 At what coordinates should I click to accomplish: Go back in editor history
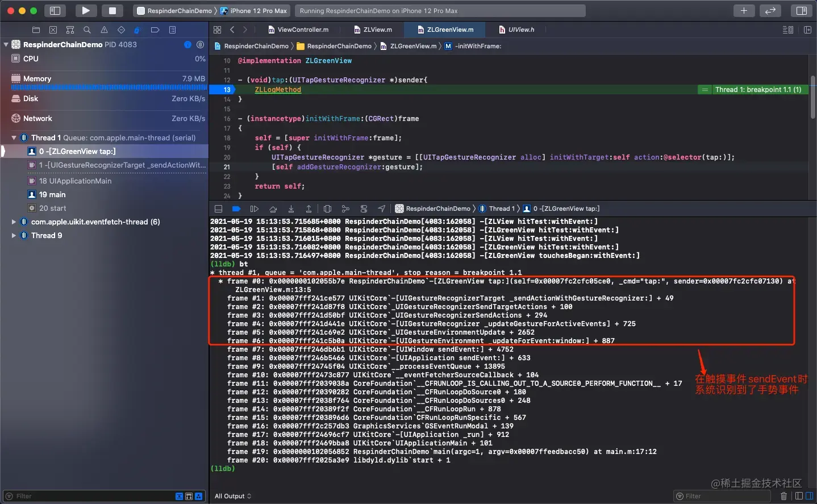click(x=232, y=30)
